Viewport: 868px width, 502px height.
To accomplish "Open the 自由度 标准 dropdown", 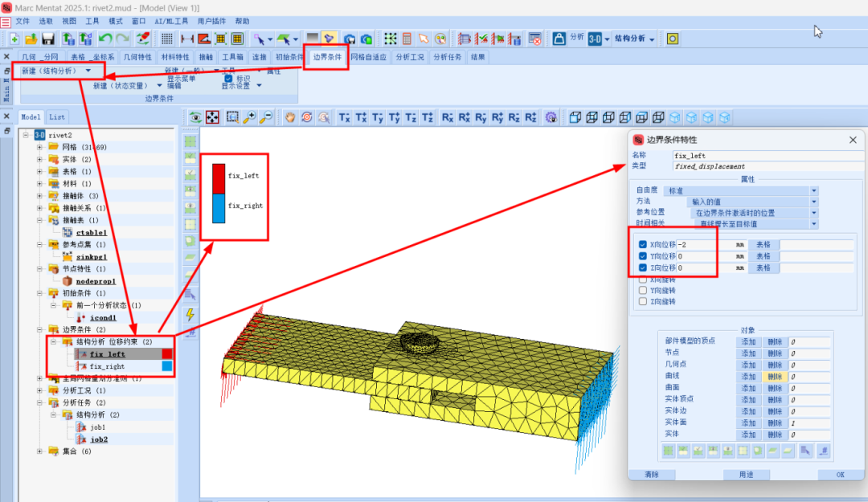I will click(x=813, y=191).
